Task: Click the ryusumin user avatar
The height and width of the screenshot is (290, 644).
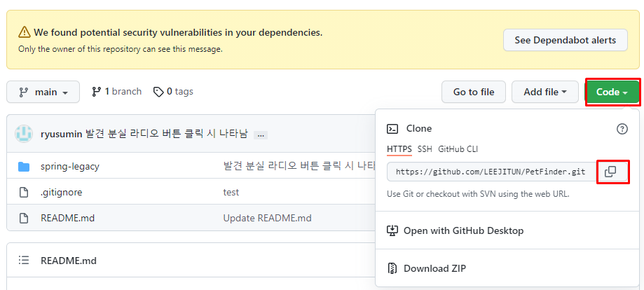Action: pos(24,134)
